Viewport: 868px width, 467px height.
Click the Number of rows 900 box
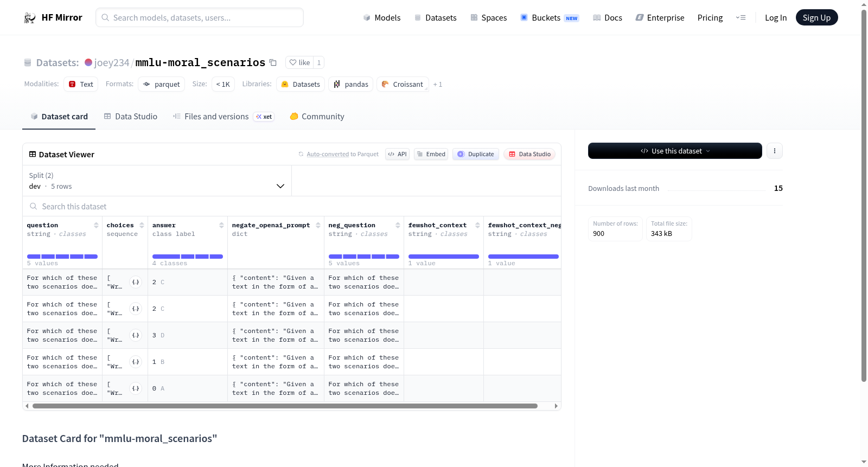[615, 229]
